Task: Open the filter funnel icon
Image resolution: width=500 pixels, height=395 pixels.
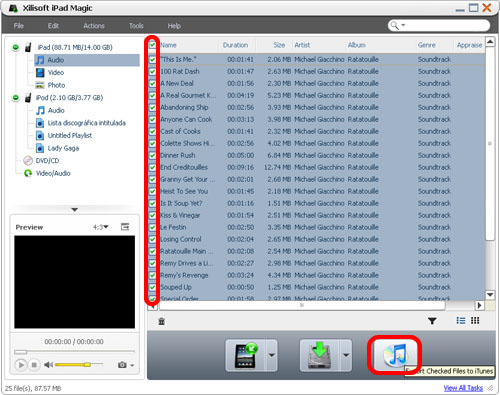Action: [432, 321]
